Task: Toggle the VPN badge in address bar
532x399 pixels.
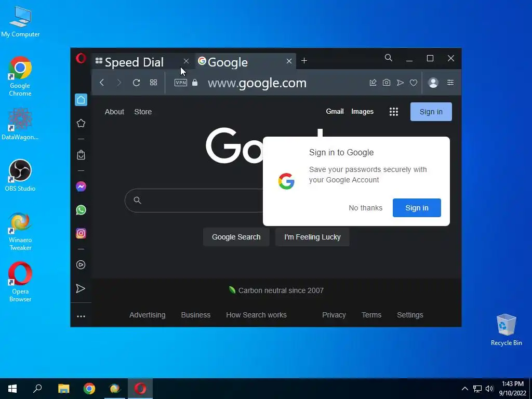Action: (180, 83)
